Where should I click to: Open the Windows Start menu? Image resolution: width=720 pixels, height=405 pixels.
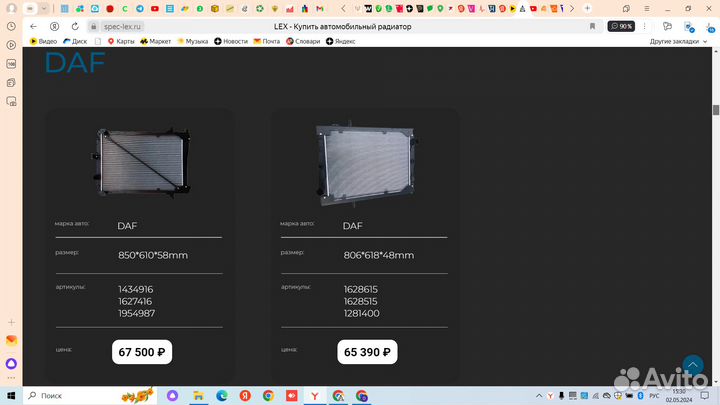(x=11, y=395)
